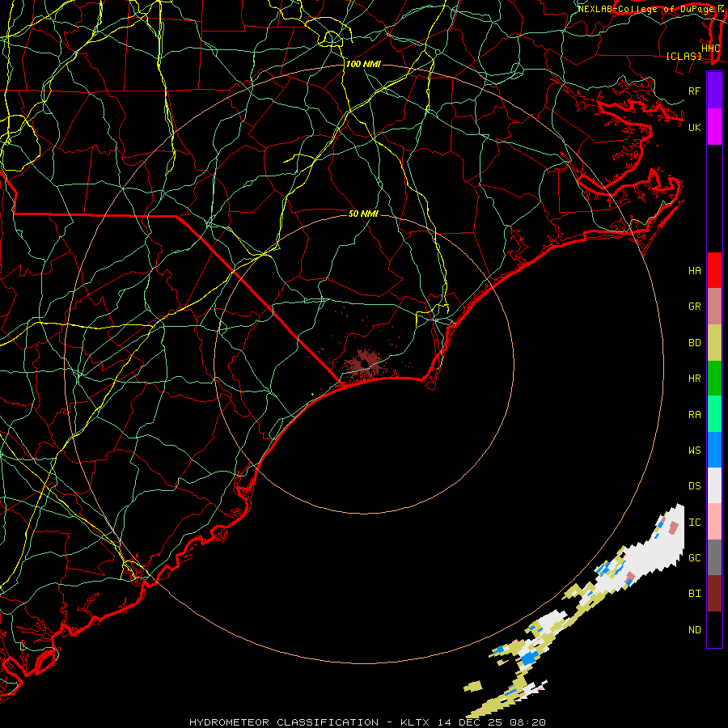Screen dimensions: 728x728
Task: Pick the GR graupel legend color block
Action: point(714,306)
